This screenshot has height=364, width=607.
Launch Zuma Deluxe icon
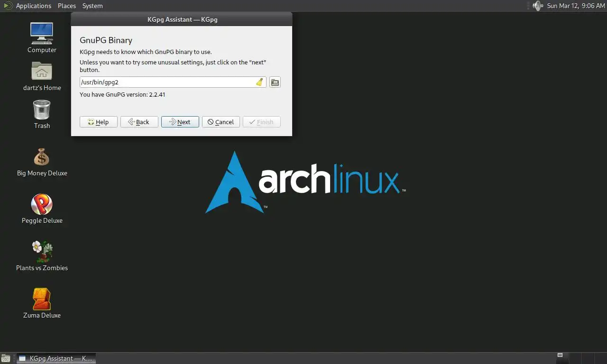click(x=42, y=299)
